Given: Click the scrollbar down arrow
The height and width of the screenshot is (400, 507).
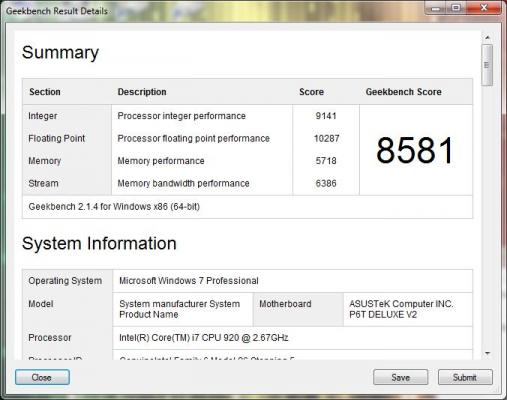Looking at the screenshot, I should [487, 353].
